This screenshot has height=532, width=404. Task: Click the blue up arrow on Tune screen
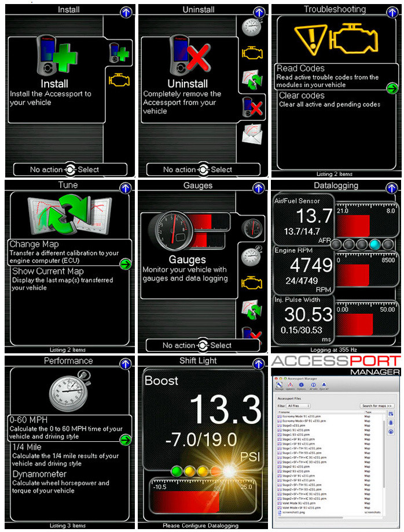click(126, 188)
